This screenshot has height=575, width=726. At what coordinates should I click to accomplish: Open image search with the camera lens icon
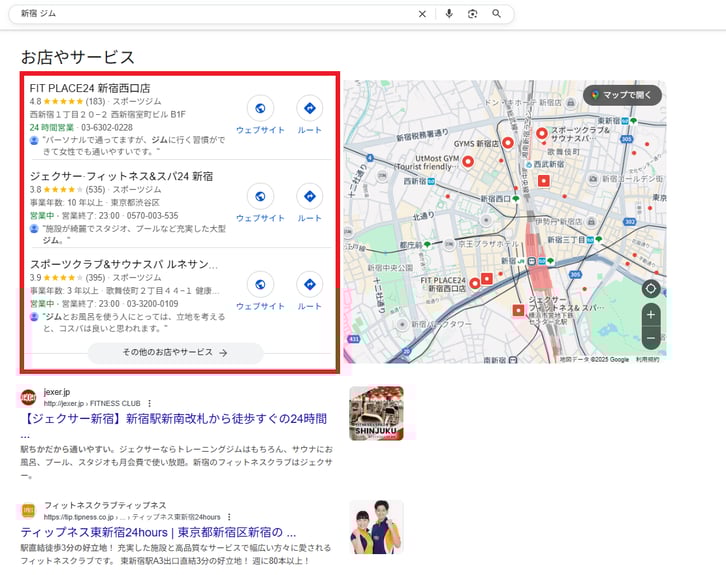pyautogui.click(x=472, y=13)
